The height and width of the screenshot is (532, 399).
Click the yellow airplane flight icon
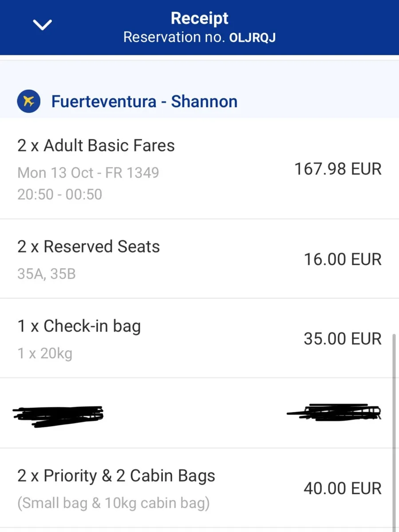point(28,102)
